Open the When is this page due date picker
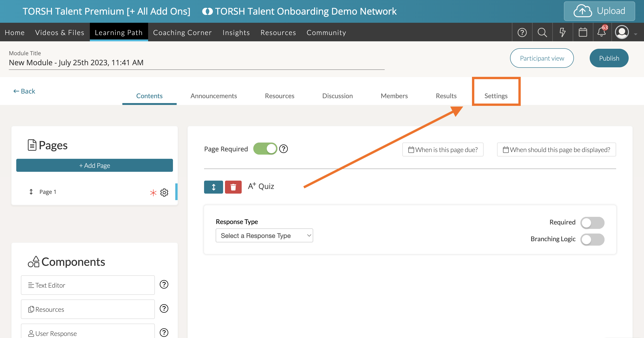The width and height of the screenshot is (644, 338). tap(443, 150)
